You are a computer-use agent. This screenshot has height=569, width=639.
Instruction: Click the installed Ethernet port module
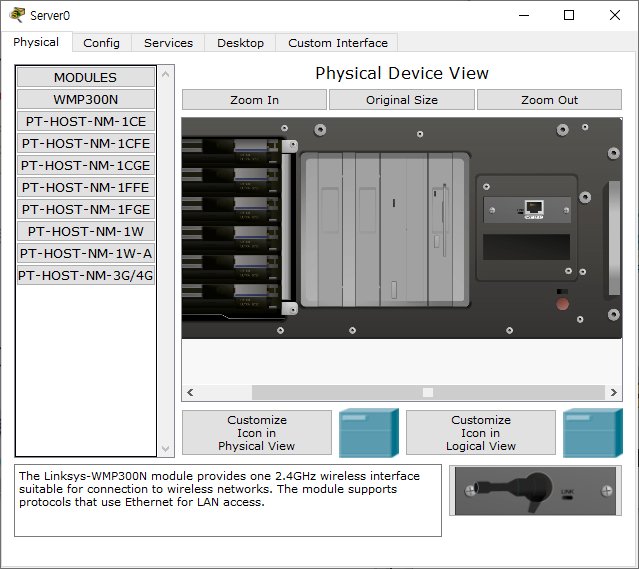click(527, 210)
